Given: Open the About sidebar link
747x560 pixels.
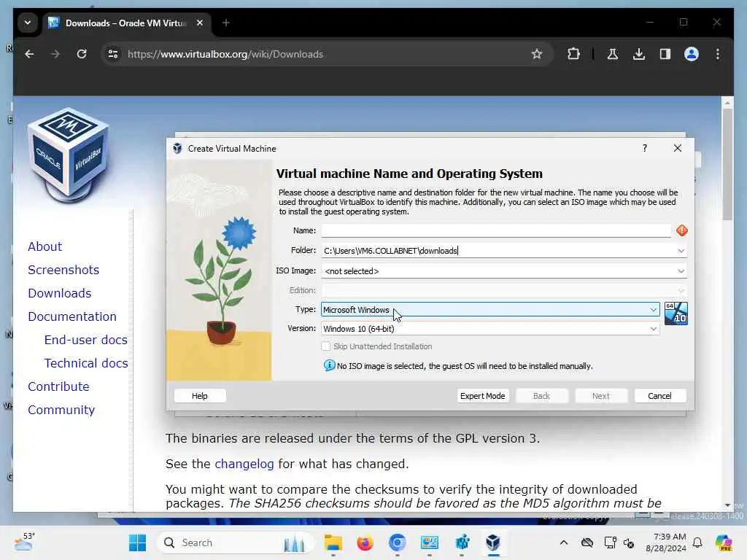Looking at the screenshot, I should pos(44,246).
